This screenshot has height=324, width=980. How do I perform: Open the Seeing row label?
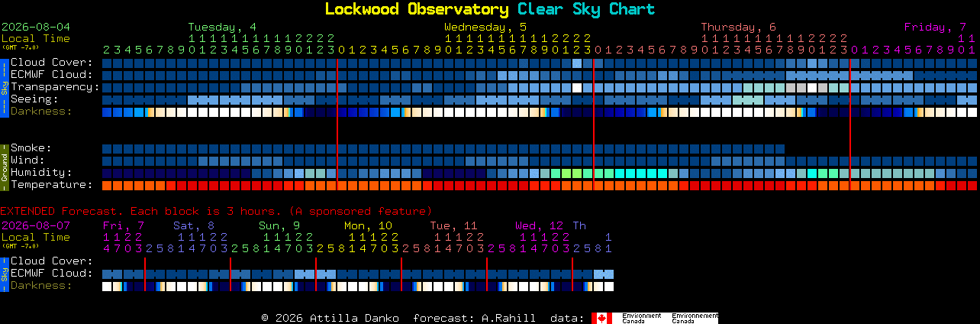click(x=34, y=99)
